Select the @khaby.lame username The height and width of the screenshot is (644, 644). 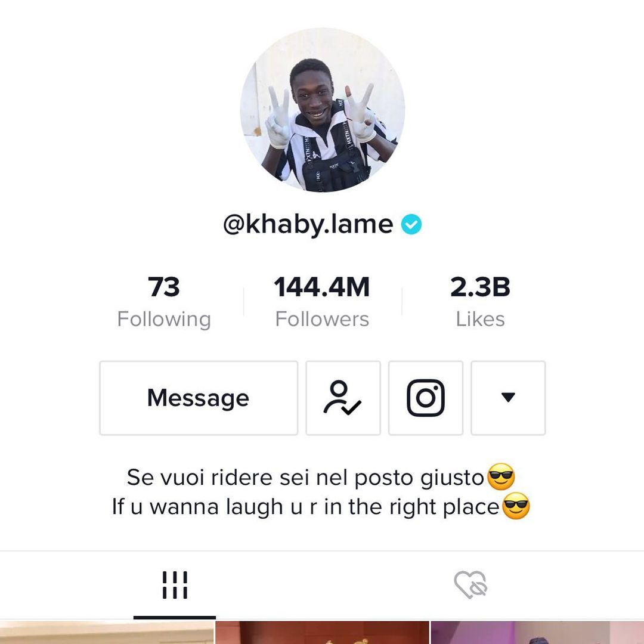pyautogui.click(x=308, y=224)
